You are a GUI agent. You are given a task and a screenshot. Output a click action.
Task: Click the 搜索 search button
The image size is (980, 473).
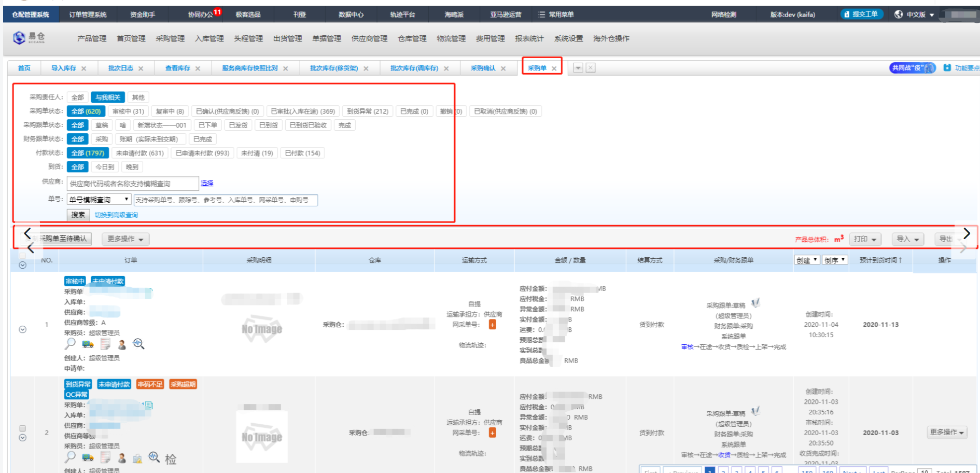pos(78,214)
